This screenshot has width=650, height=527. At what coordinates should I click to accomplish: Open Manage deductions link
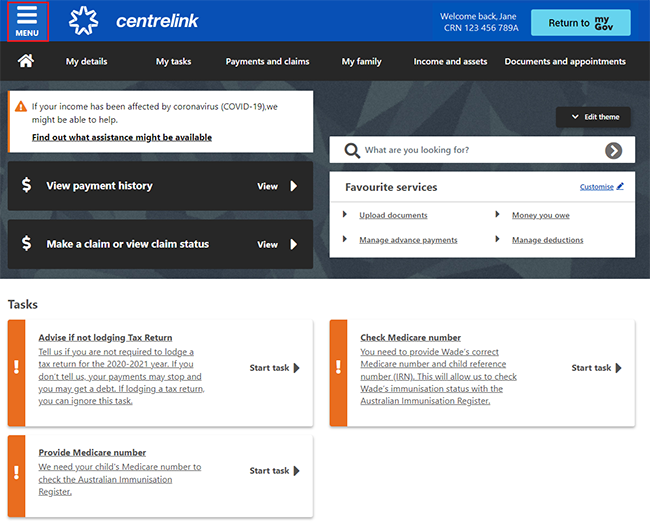[x=547, y=240]
